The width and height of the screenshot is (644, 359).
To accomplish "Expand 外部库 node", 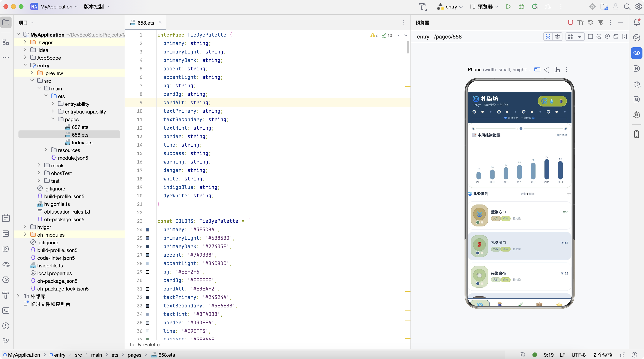I will click(x=18, y=296).
